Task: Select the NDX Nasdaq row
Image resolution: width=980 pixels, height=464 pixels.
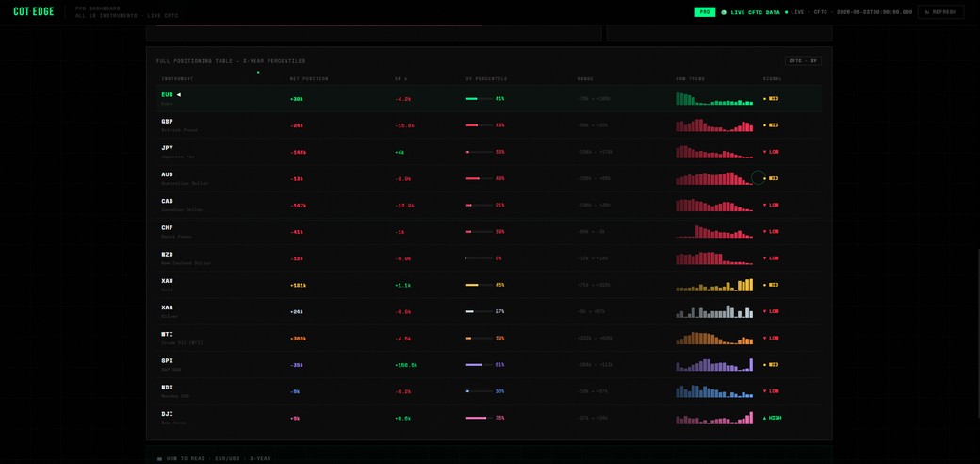Action: pyautogui.click(x=489, y=390)
